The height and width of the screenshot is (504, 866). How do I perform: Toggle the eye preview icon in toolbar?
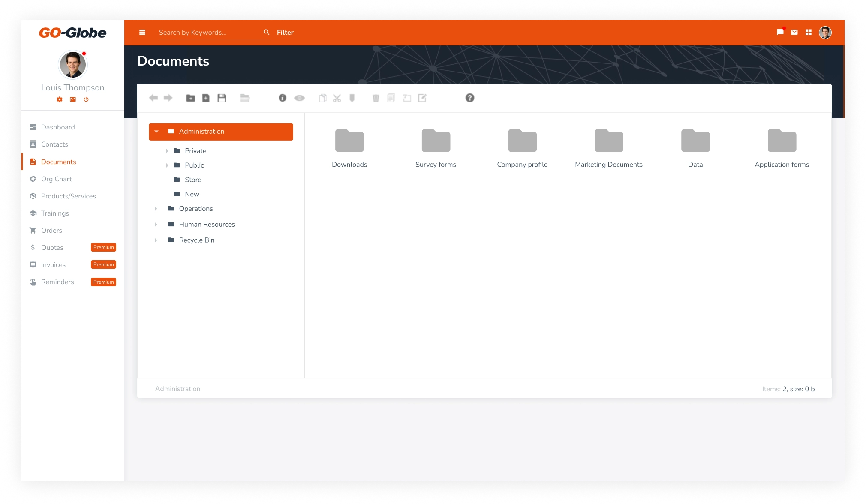[x=299, y=98]
